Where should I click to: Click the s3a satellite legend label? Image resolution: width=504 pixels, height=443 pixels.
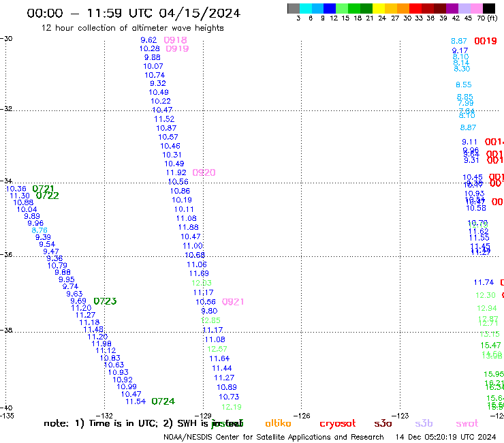[383, 424]
